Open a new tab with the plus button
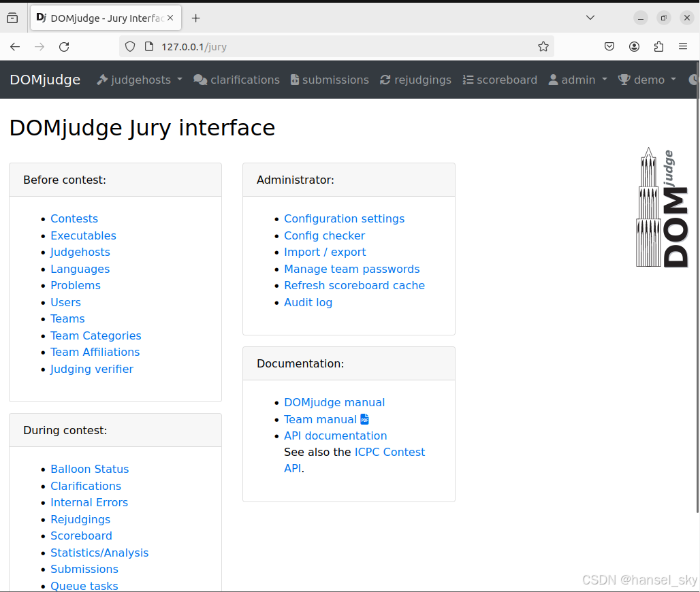The width and height of the screenshot is (700, 592). click(x=195, y=18)
